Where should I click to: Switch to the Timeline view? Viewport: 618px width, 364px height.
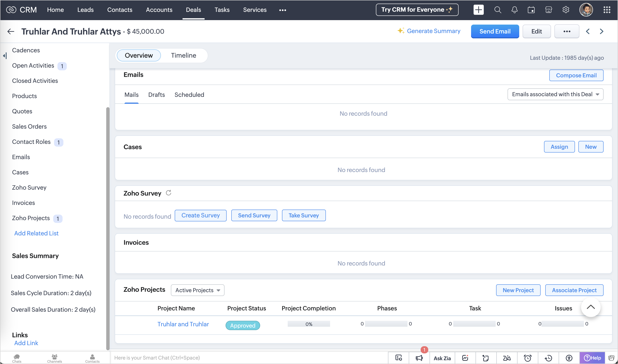183,56
